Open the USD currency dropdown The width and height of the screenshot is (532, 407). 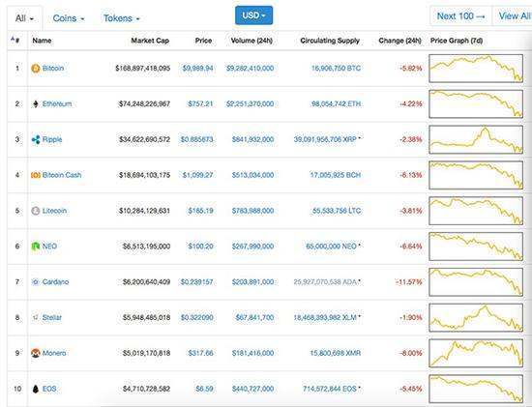point(253,15)
